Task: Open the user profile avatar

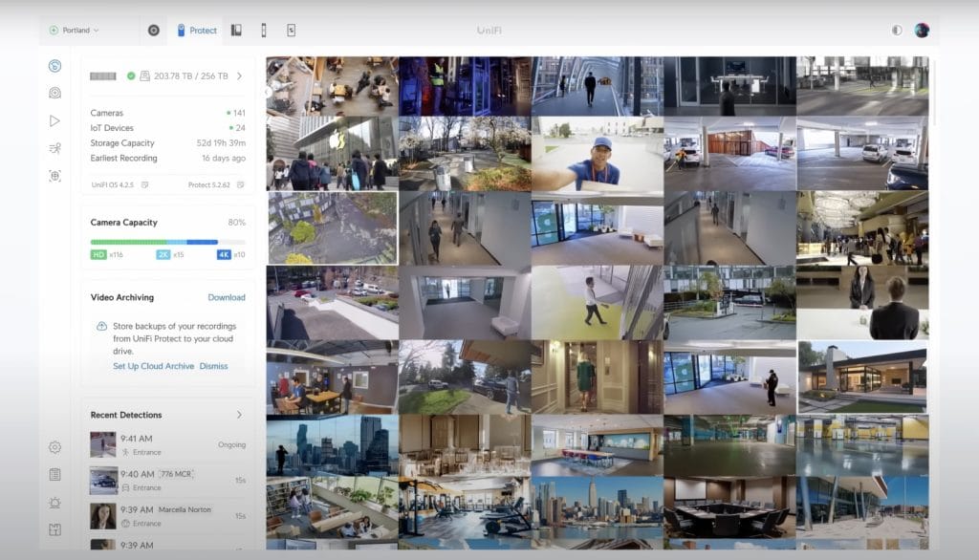Action: [922, 31]
